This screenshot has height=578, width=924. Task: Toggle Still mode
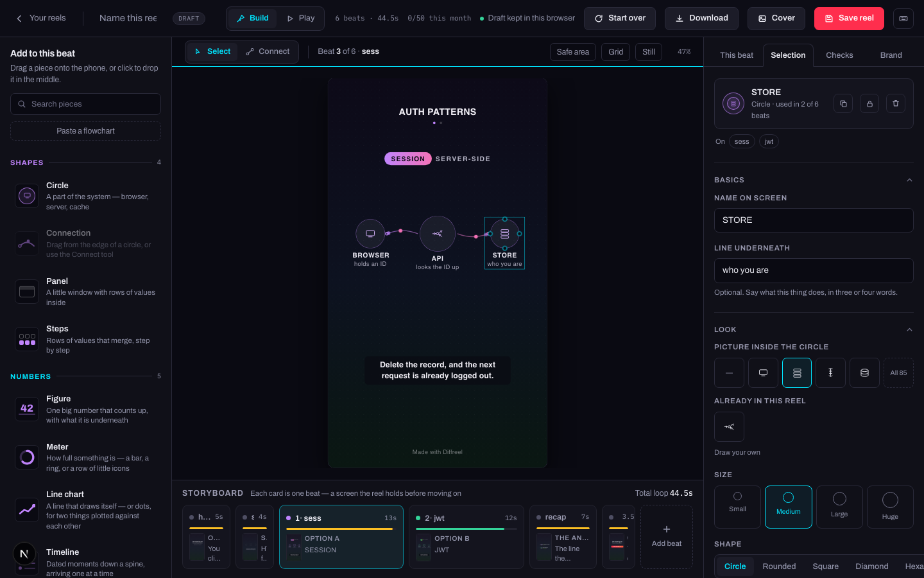(x=649, y=52)
